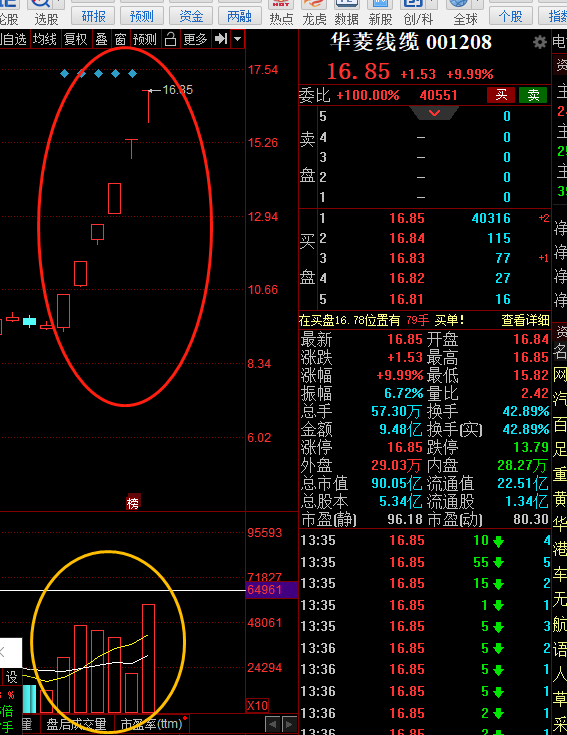Click the 64961 purple volume marker
The width and height of the screenshot is (567, 735).
(272, 590)
